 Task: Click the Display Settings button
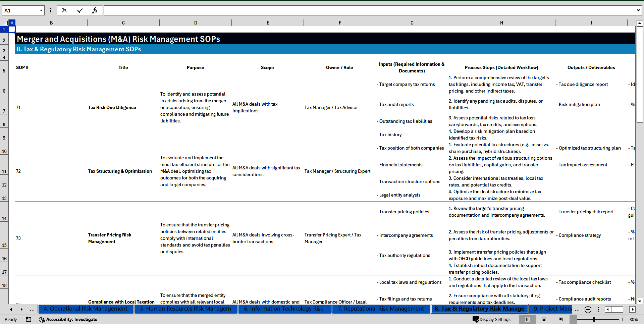(491, 319)
